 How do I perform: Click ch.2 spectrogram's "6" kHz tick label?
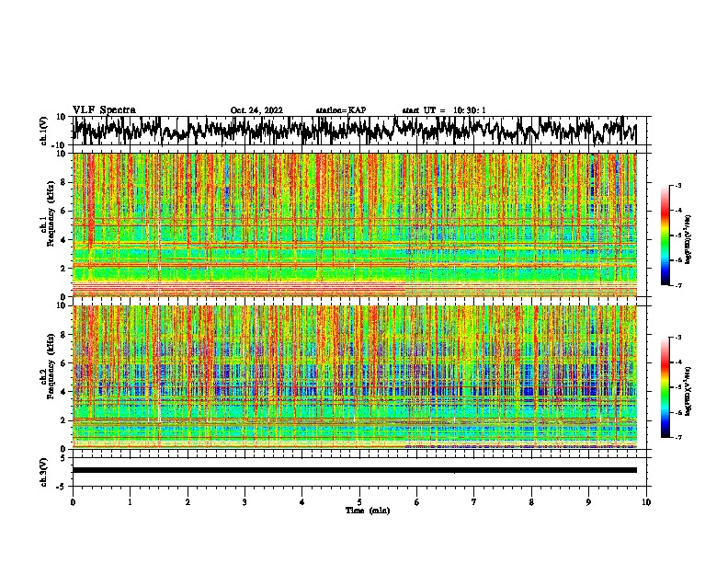pos(63,363)
